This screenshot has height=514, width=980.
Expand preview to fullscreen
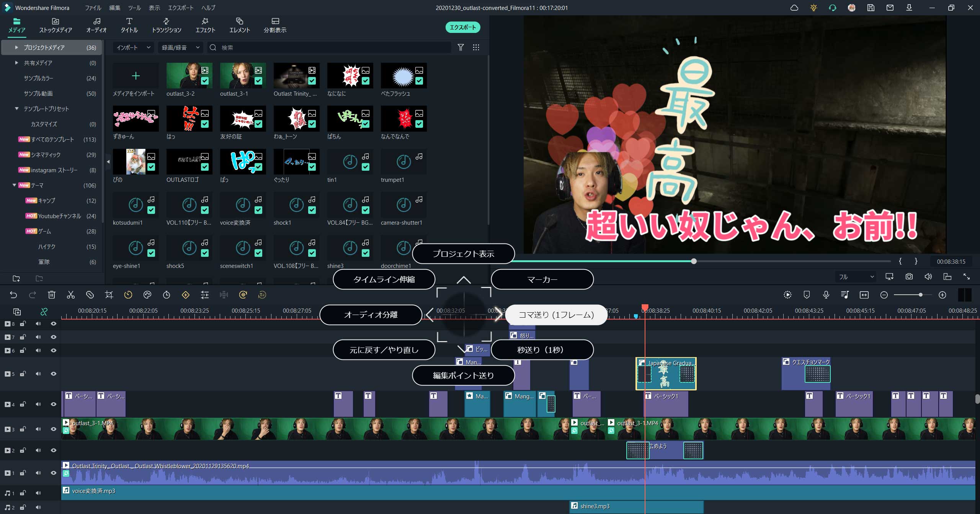pos(967,277)
